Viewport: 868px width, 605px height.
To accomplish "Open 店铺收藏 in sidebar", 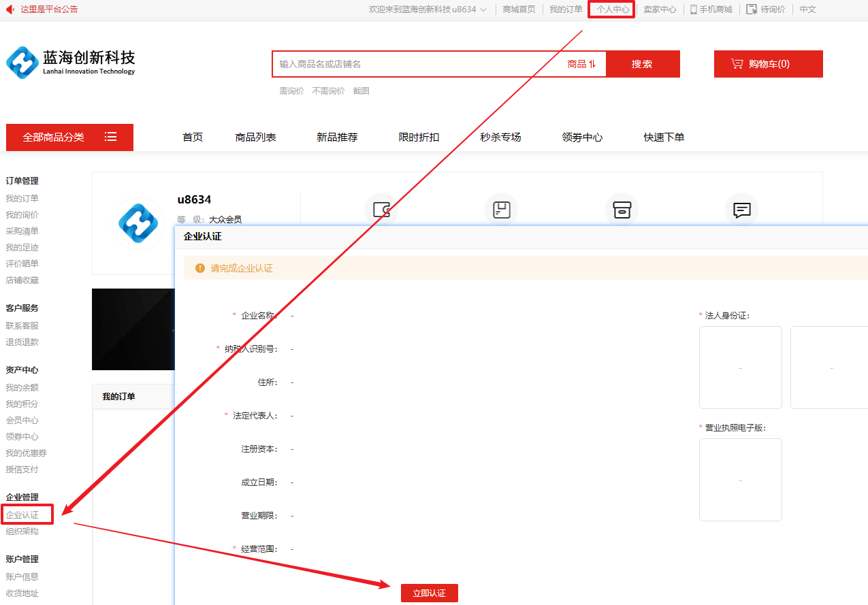I will [22, 280].
